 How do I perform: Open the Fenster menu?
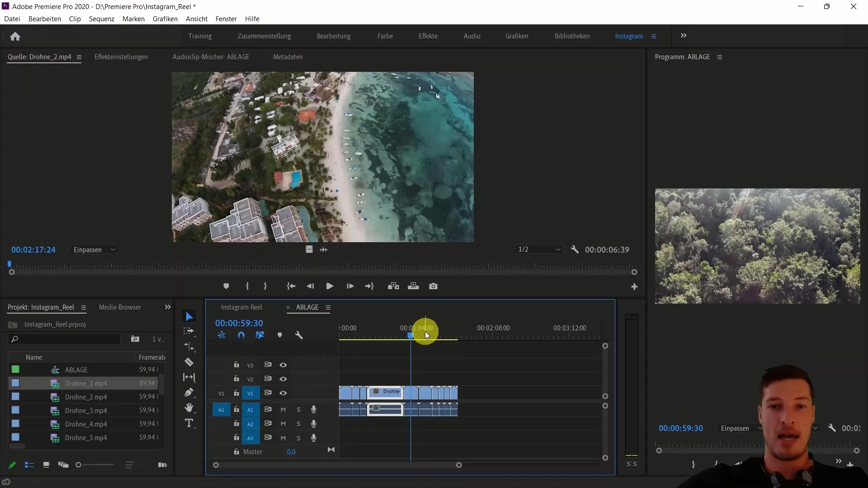pyautogui.click(x=226, y=19)
